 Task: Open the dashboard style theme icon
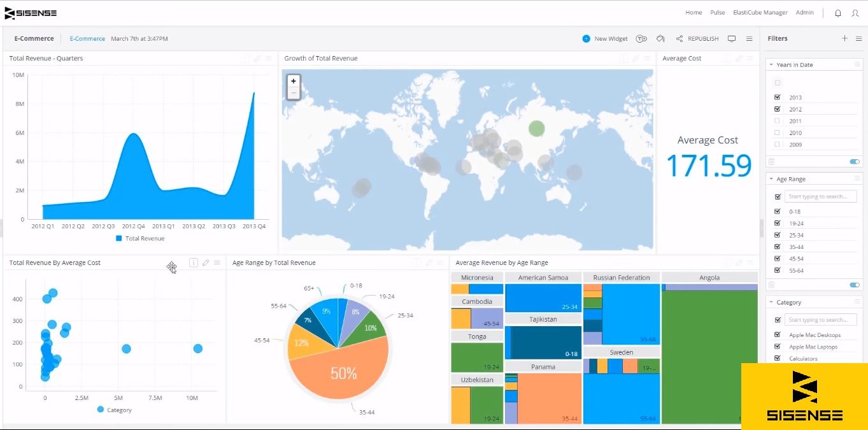point(660,38)
